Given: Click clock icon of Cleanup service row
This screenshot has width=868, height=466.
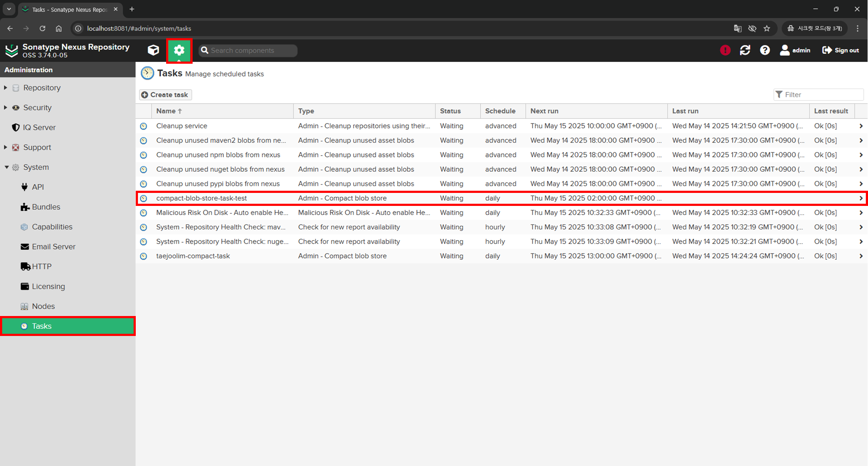Looking at the screenshot, I should (x=144, y=126).
